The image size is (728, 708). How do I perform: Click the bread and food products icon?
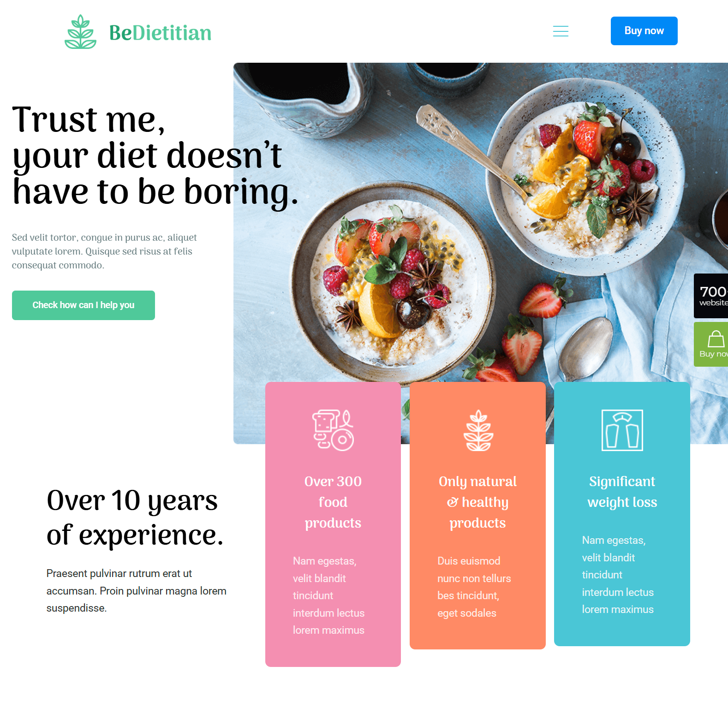pos(333,430)
